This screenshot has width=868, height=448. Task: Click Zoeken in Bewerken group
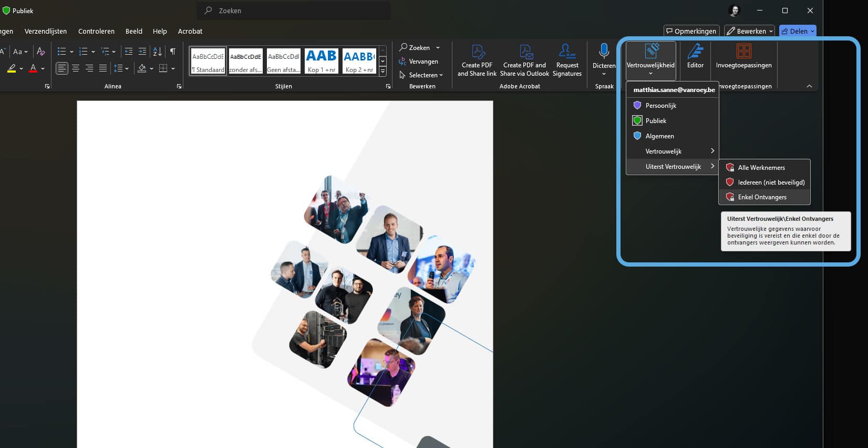[415, 47]
